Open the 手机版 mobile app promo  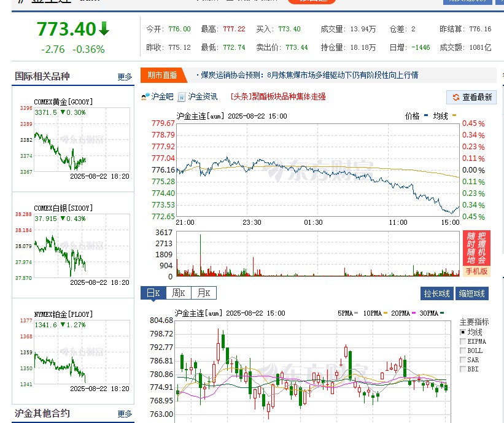(x=478, y=270)
